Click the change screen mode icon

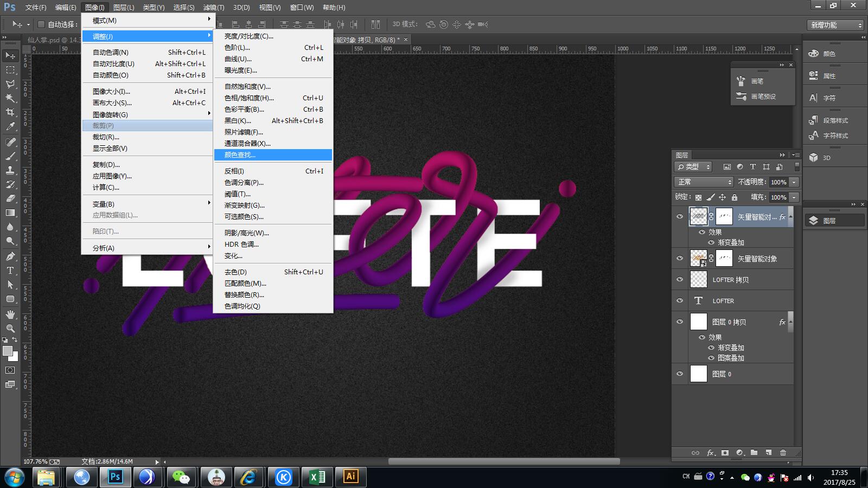10,384
